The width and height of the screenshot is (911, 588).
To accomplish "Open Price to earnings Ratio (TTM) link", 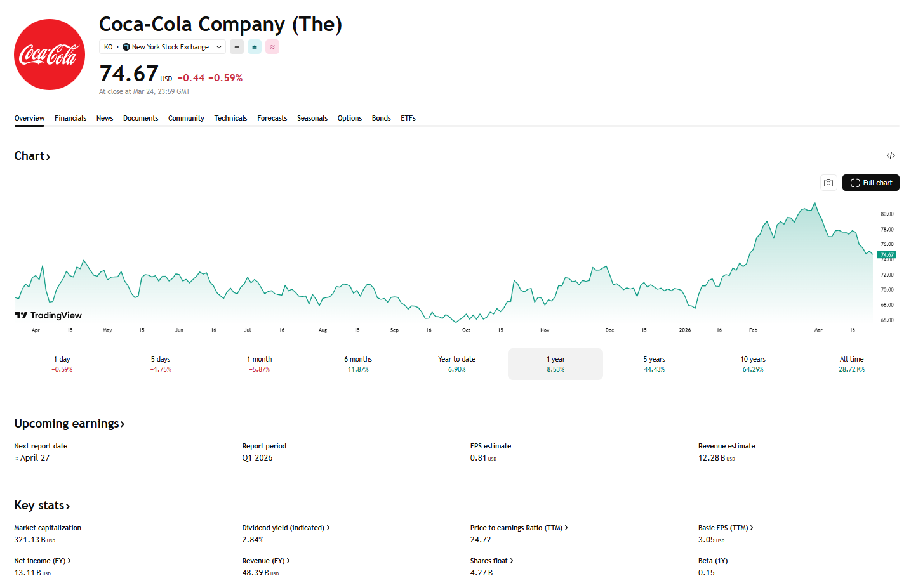I will (x=519, y=528).
